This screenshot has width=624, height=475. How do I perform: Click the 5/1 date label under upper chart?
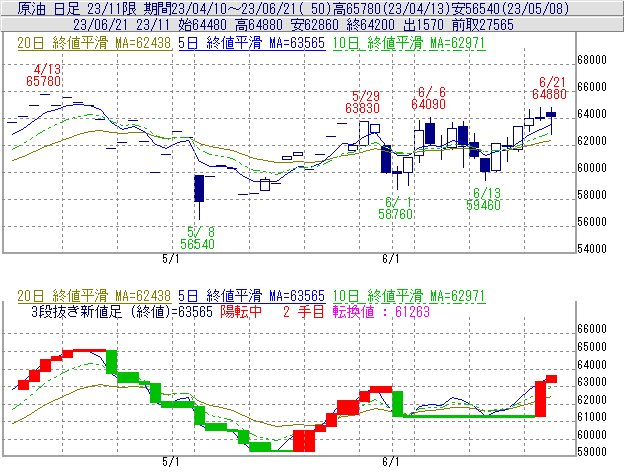tap(171, 259)
